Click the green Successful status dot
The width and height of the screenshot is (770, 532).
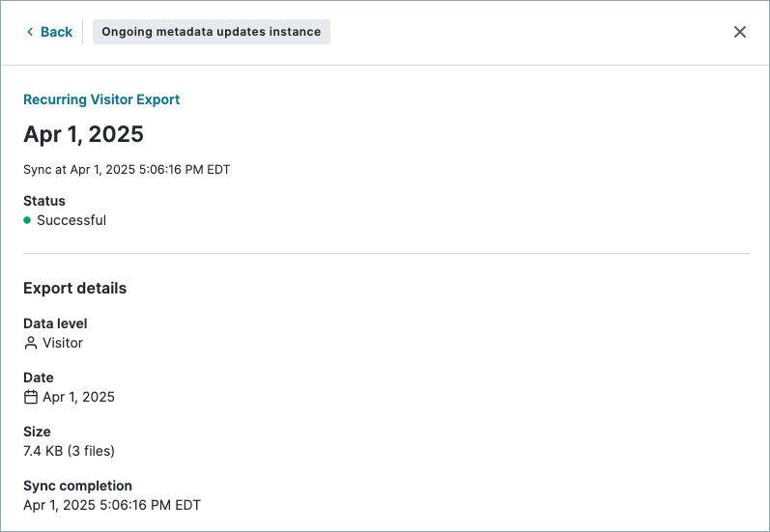pos(27,220)
